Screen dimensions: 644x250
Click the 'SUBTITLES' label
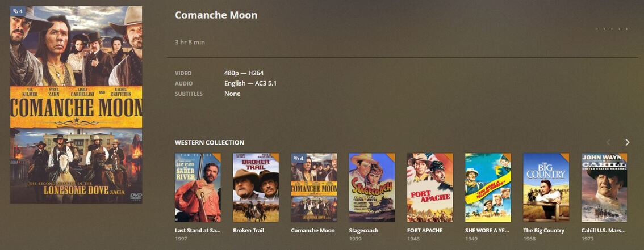click(x=189, y=94)
